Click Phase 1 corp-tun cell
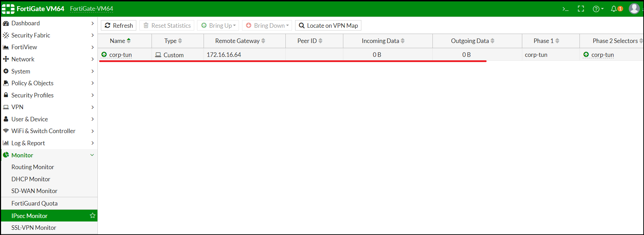 551,54
